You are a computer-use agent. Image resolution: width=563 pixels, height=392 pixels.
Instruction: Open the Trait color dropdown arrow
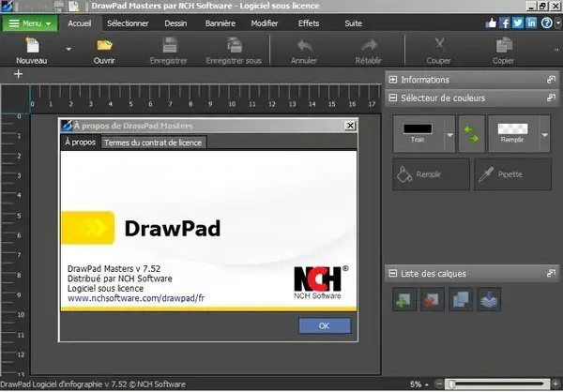pos(449,135)
